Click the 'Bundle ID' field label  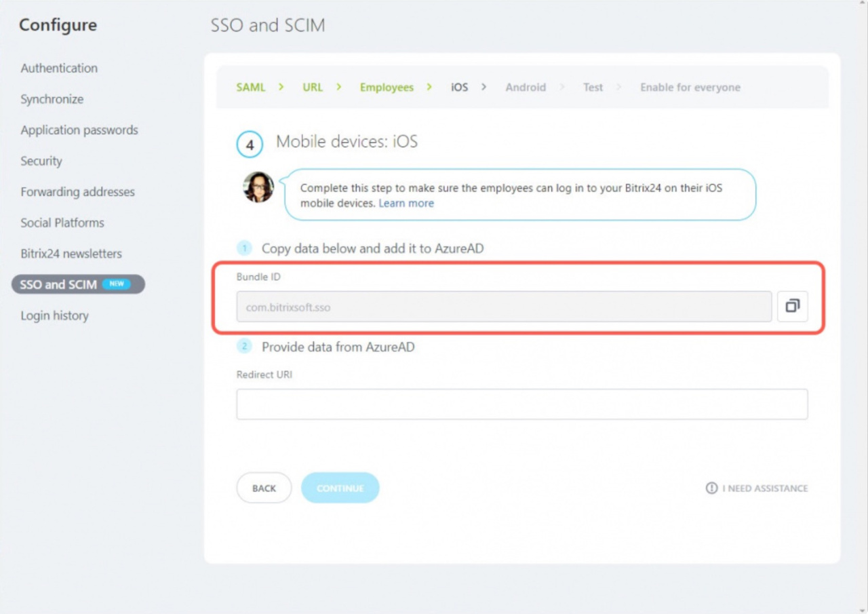pos(258,277)
